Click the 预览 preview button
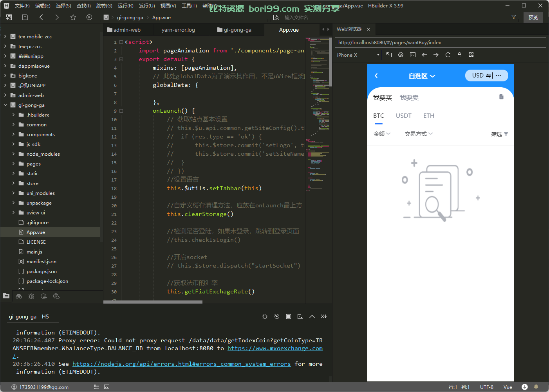The height and width of the screenshot is (392, 549). pos(533,17)
